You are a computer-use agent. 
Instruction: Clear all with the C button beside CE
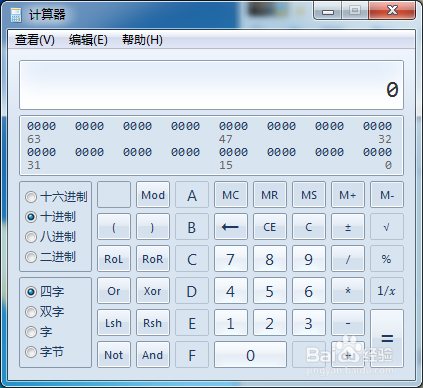tap(309, 227)
